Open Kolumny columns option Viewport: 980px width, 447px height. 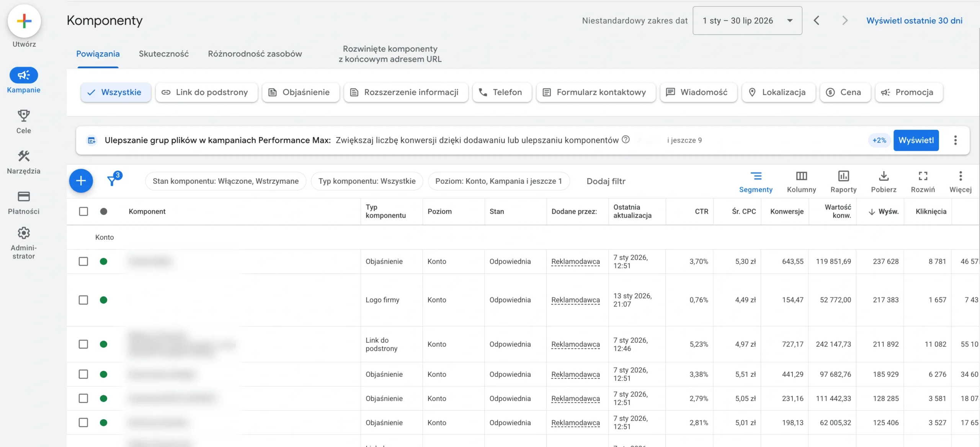(x=801, y=182)
